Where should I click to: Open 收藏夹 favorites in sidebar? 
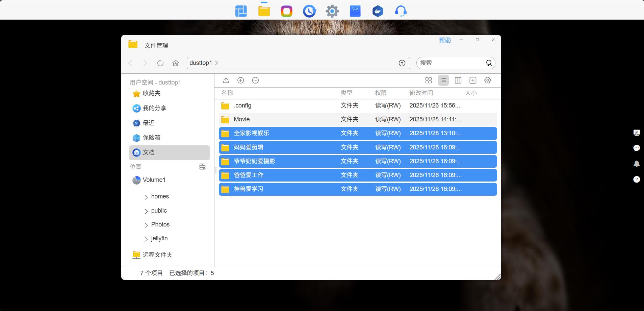point(170,93)
